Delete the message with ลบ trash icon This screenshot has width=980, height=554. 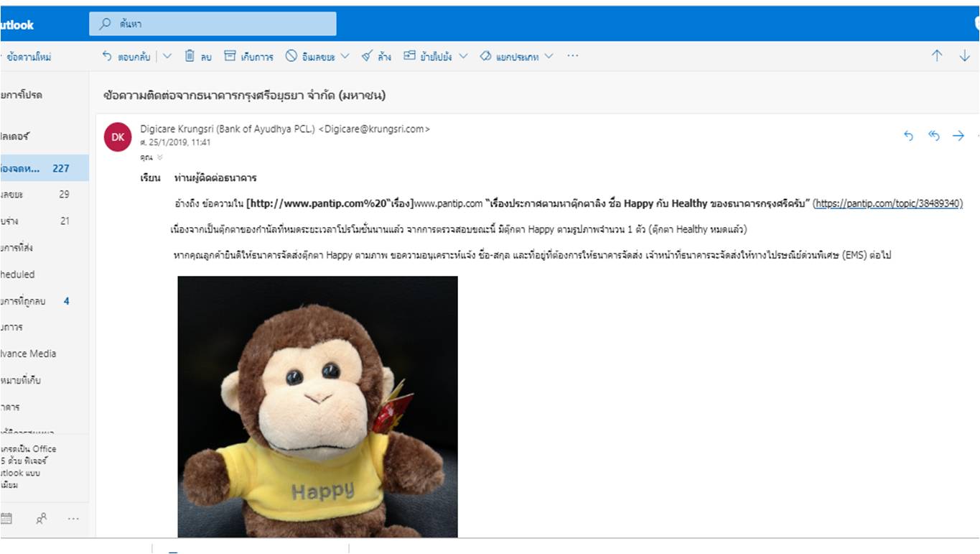click(x=198, y=57)
